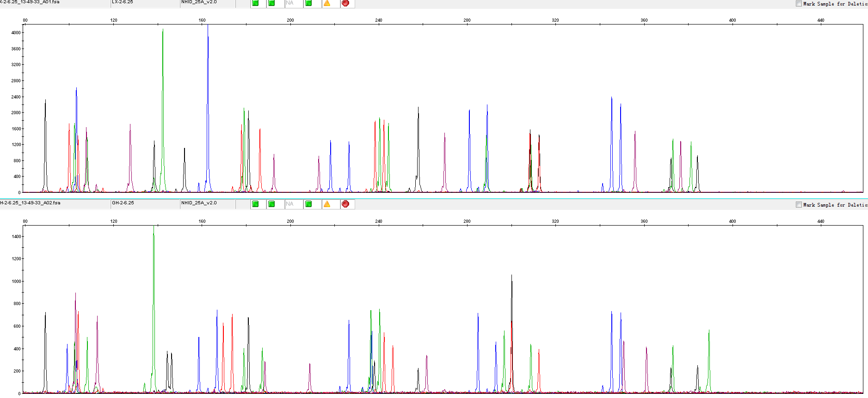
Task: Click sample name LX-2-6.25
Action: point(123,2)
